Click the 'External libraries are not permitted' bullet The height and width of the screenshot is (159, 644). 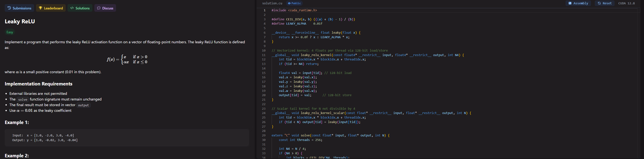pyautogui.click(x=38, y=94)
